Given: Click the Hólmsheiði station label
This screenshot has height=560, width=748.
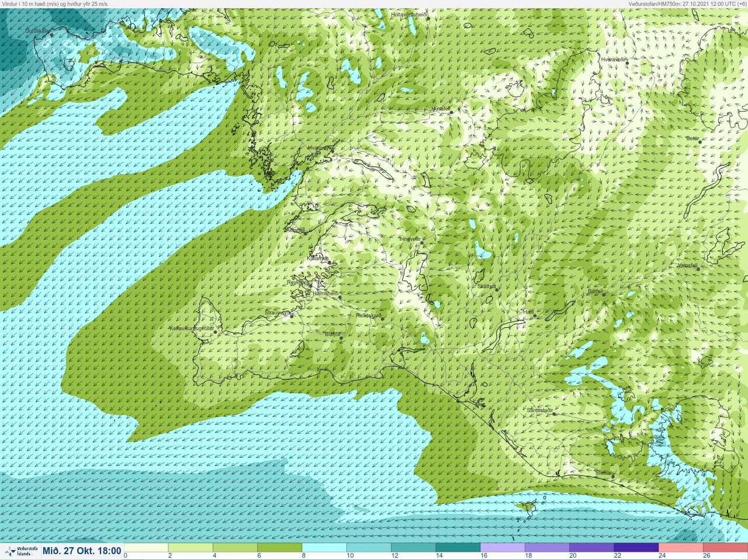Looking at the screenshot, I should pos(325,293).
